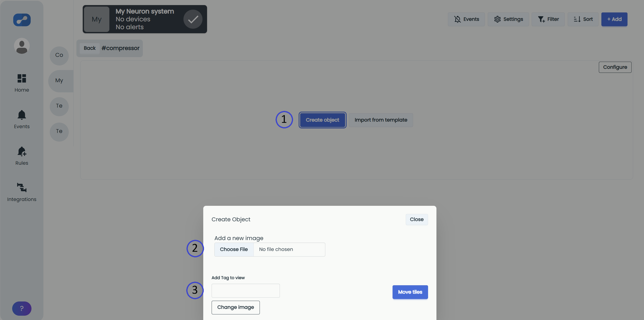
Task: Click the Create object button
Action: 322,120
